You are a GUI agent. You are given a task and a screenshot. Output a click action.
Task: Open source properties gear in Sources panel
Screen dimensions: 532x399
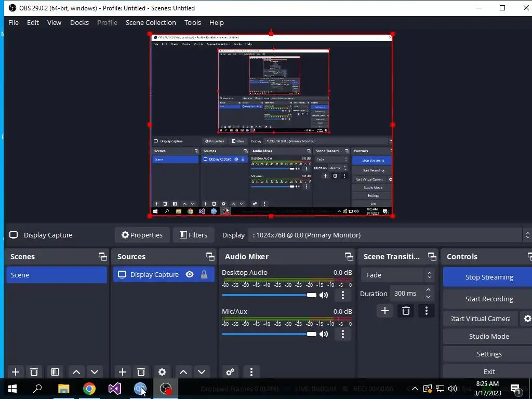coord(162,372)
